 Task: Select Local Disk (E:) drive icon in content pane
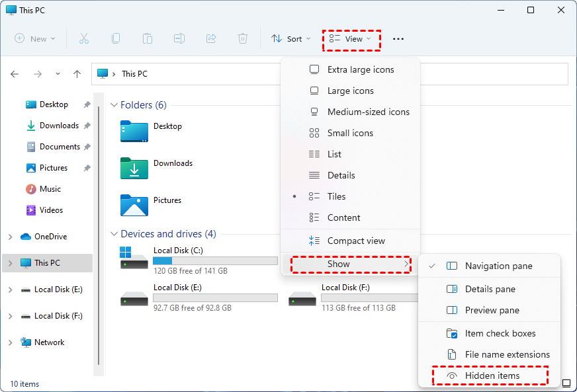(134, 299)
